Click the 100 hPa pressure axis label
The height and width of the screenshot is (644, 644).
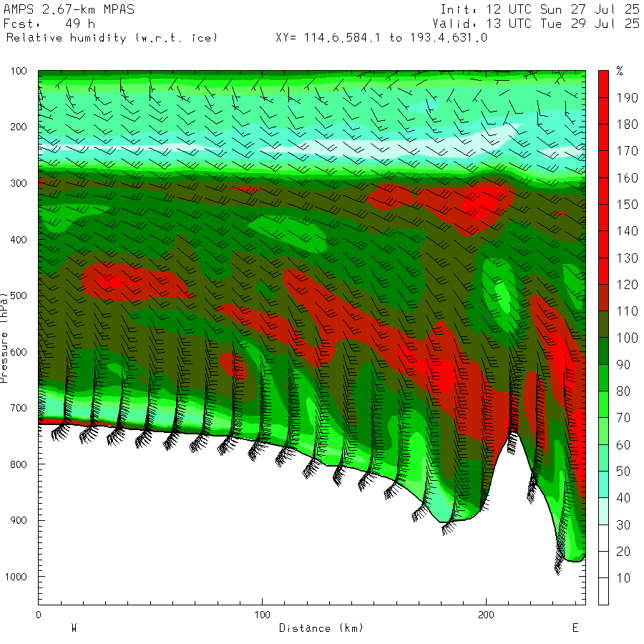tap(19, 71)
